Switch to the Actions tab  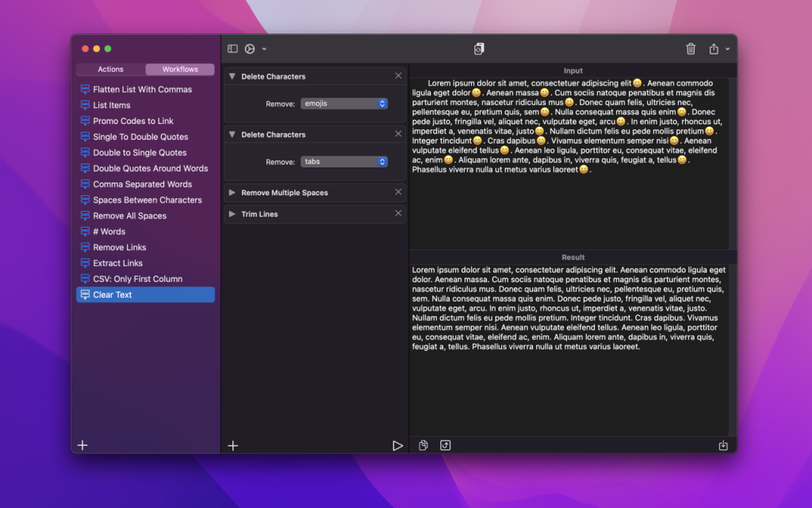coord(110,69)
